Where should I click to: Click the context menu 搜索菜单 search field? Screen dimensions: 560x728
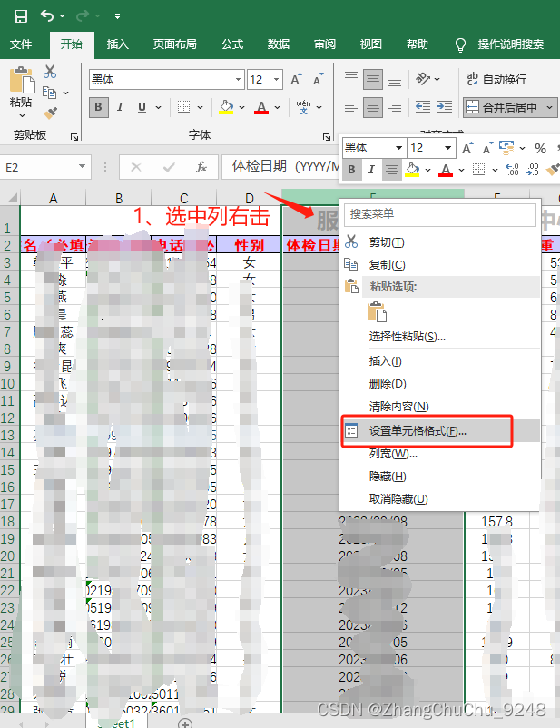439,214
